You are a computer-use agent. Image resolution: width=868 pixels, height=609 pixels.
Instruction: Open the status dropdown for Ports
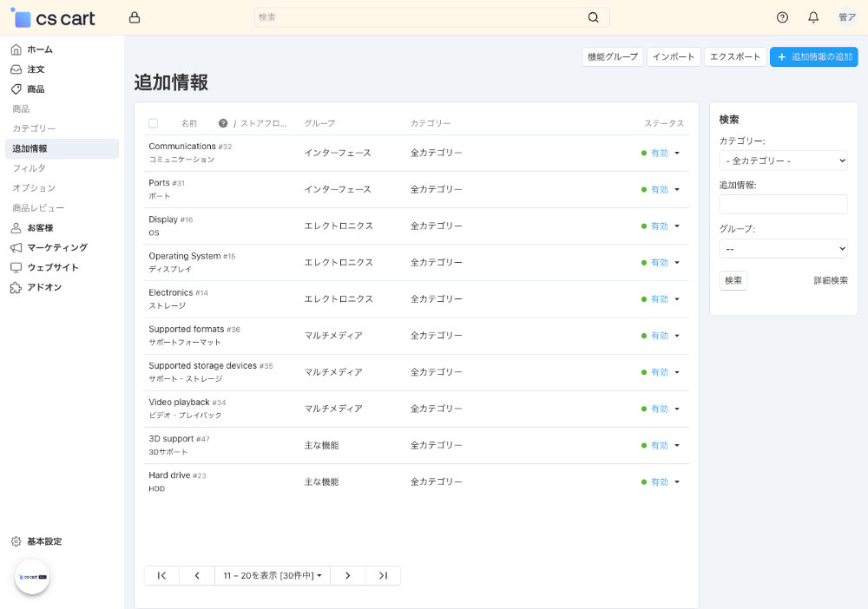(678, 189)
